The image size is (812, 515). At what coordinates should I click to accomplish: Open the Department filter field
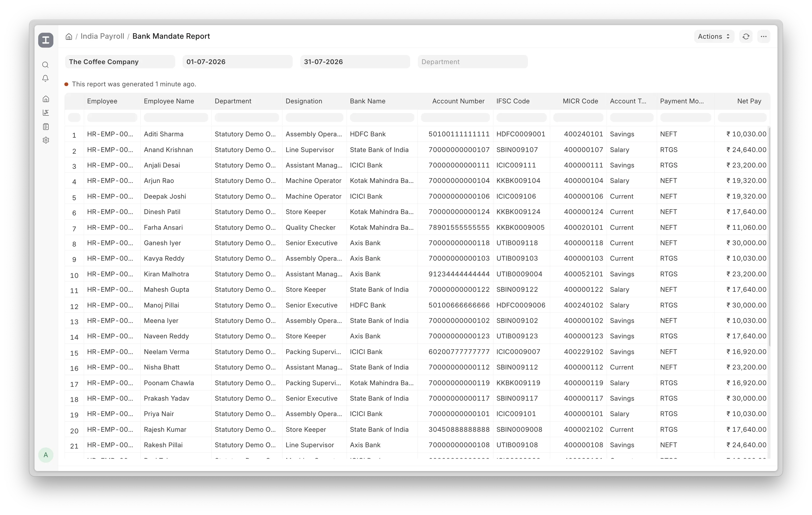point(472,62)
